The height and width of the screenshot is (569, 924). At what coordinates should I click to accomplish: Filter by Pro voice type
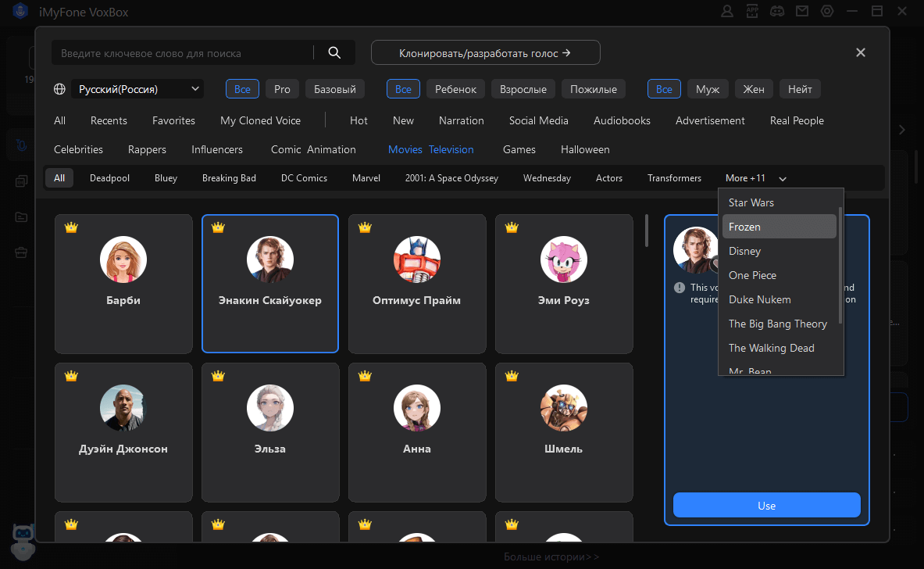pos(282,89)
